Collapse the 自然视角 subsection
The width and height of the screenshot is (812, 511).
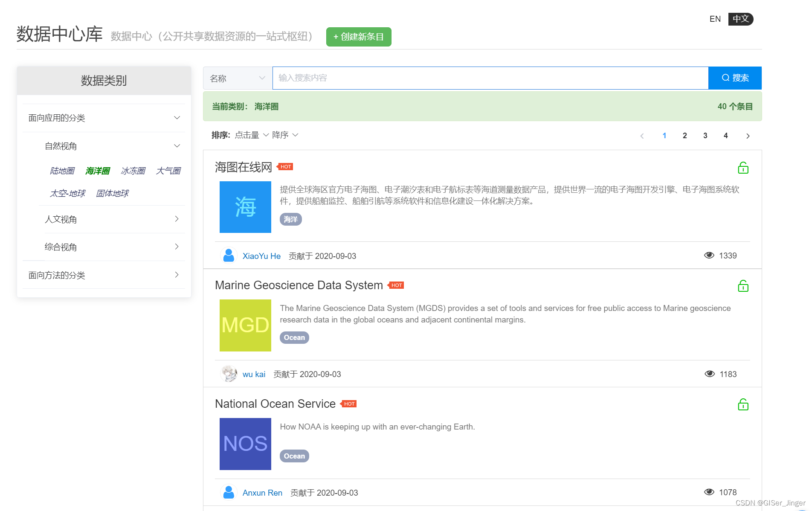(112, 146)
